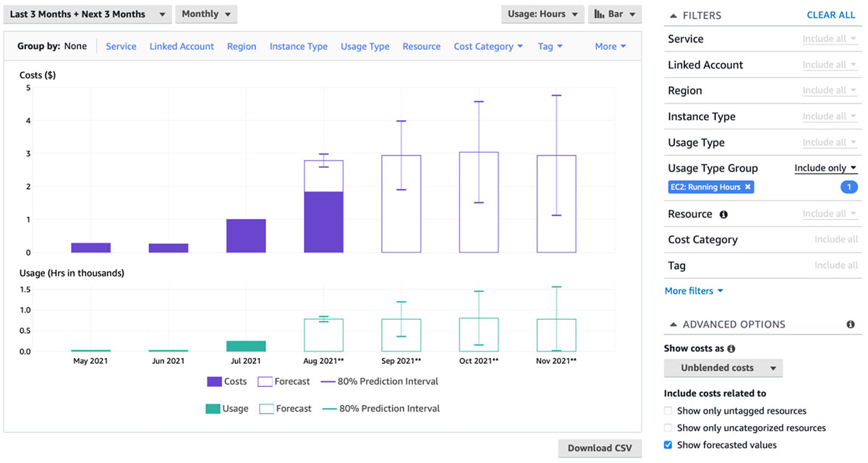Open the Last 3 Months date range dropdown
Image resolution: width=868 pixels, height=463 pixels.
[87, 13]
